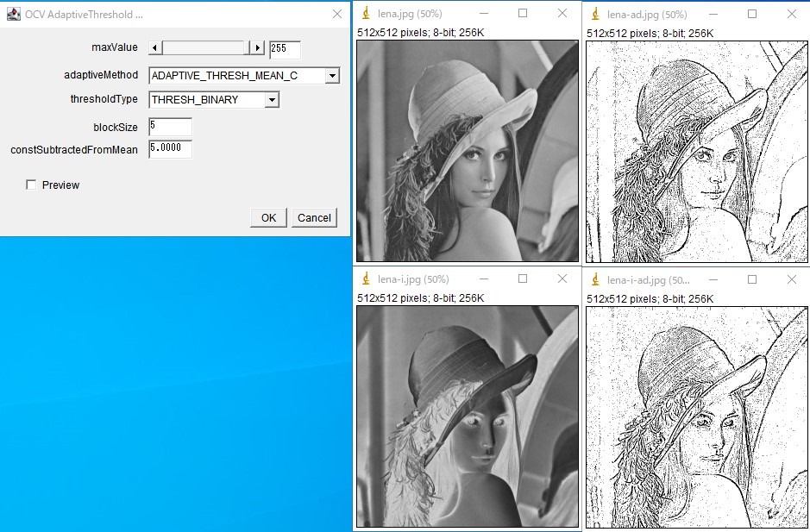Minimize the lena-ad.jpg window

(713, 15)
